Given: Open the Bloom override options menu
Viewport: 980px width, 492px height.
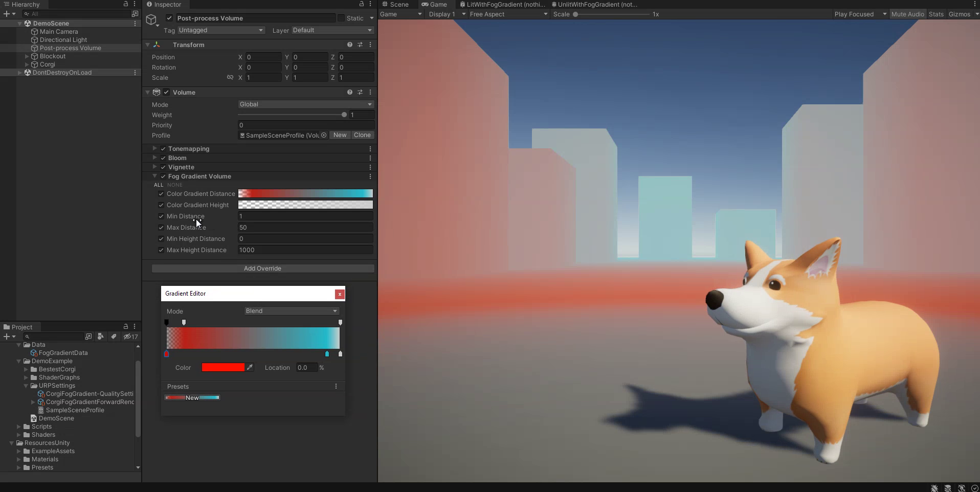Looking at the screenshot, I should click(370, 158).
